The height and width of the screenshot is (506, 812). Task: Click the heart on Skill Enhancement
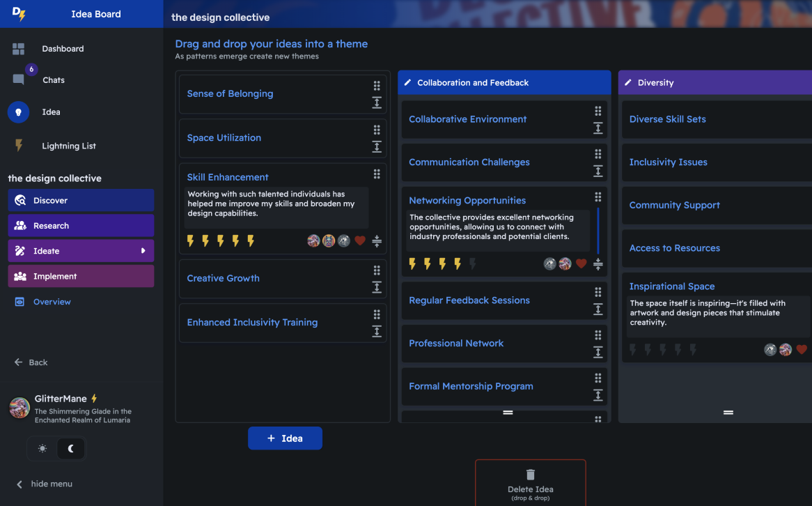point(360,240)
